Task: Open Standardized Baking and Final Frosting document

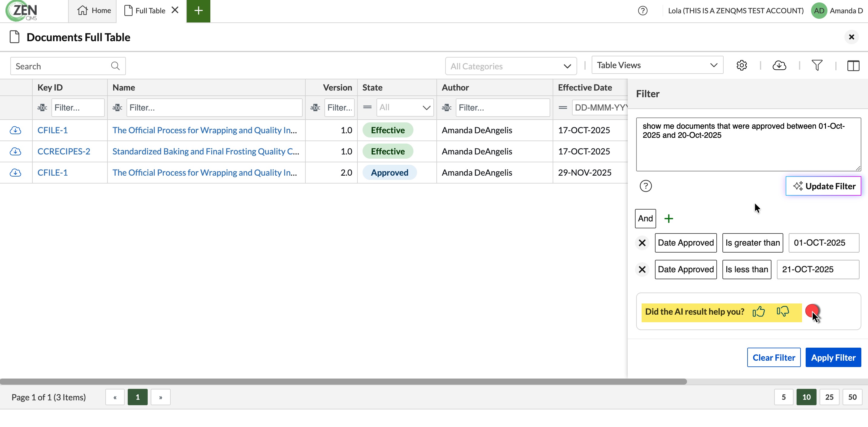Action: [205, 151]
